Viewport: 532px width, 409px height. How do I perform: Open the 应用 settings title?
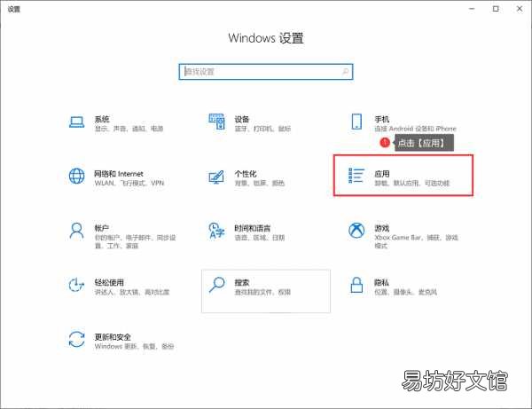[x=381, y=174]
